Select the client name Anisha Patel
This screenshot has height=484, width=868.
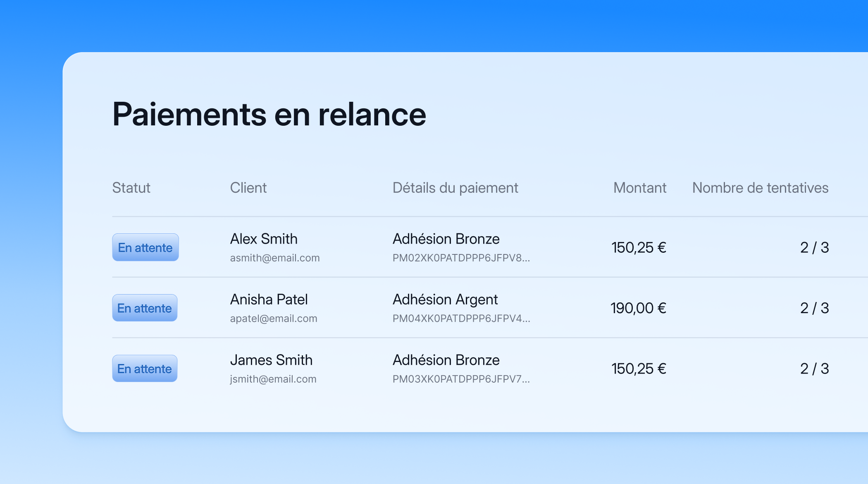(x=269, y=299)
